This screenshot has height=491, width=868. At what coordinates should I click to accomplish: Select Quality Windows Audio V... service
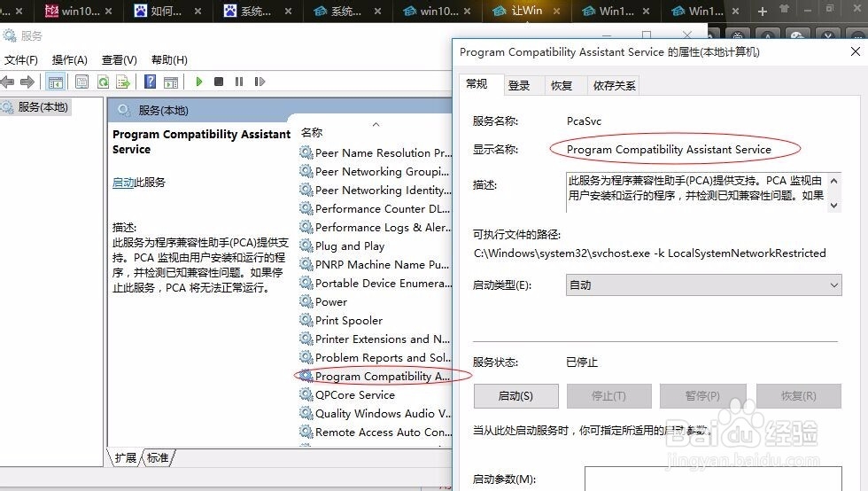tap(376, 413)
